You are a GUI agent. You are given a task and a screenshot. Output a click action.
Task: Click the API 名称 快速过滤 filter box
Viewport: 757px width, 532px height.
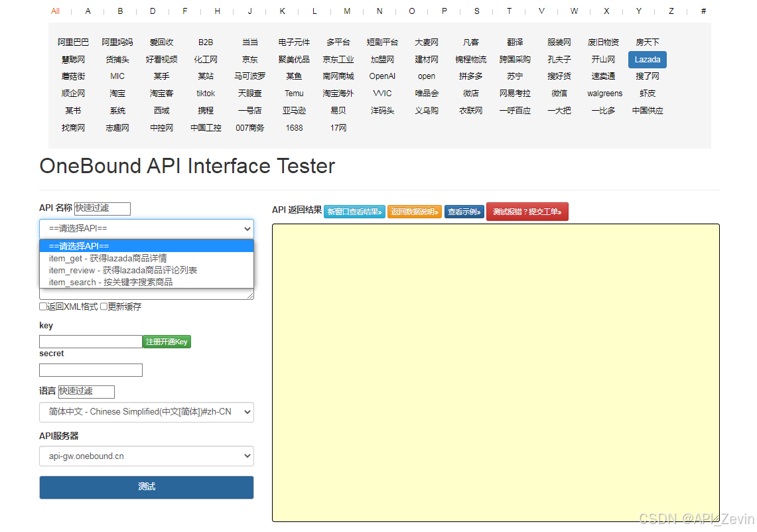point(102,208)
